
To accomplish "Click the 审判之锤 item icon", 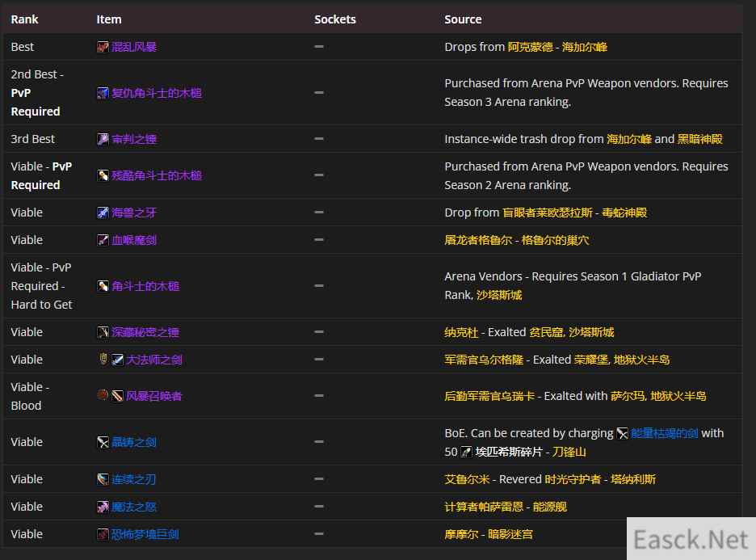I will [x=103, y=140].
